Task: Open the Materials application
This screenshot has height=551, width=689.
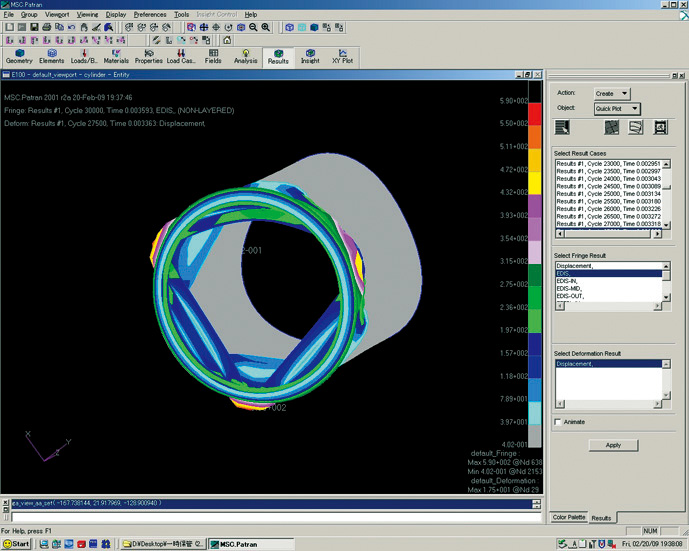Action: pos(116,57)
